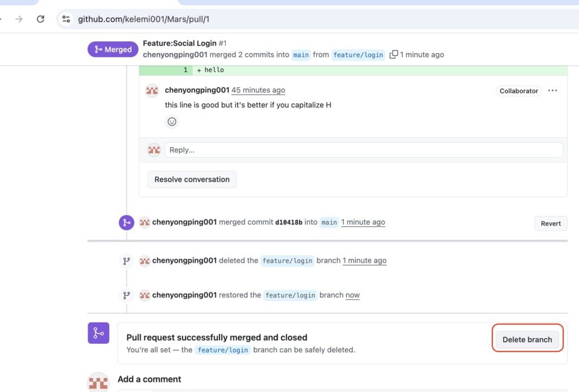This screenshot has width=579, height=392.
Task: Click the browser reload icon
Action: tap(40, 19)
